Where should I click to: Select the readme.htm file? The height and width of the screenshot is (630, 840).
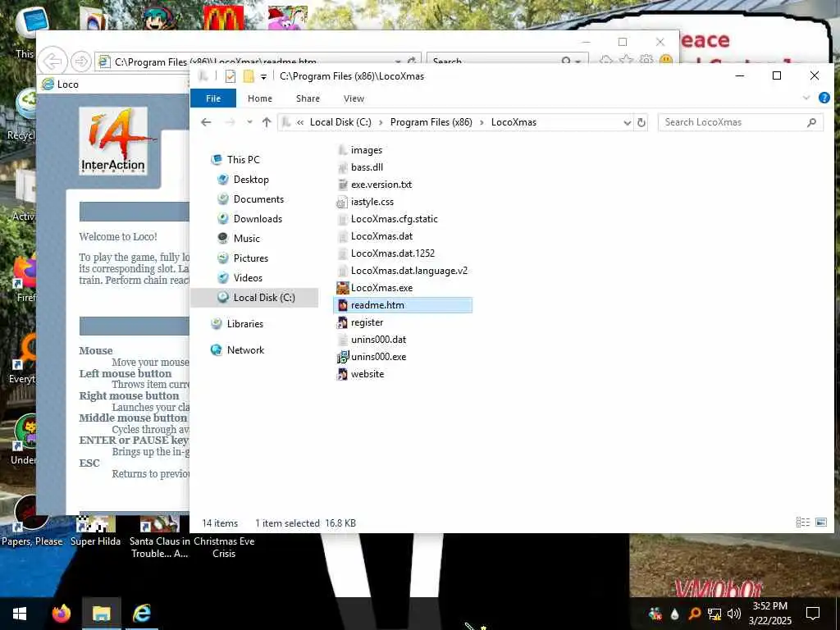403,305
